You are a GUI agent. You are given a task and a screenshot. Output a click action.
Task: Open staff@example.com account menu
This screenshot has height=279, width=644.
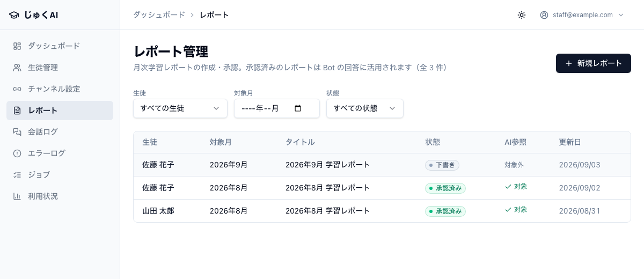click(582, 15)
